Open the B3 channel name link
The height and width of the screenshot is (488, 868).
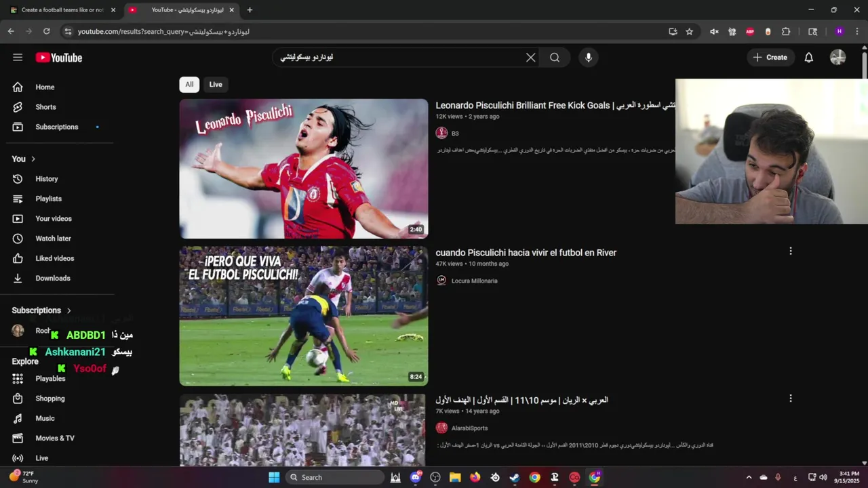coord(455,134)
